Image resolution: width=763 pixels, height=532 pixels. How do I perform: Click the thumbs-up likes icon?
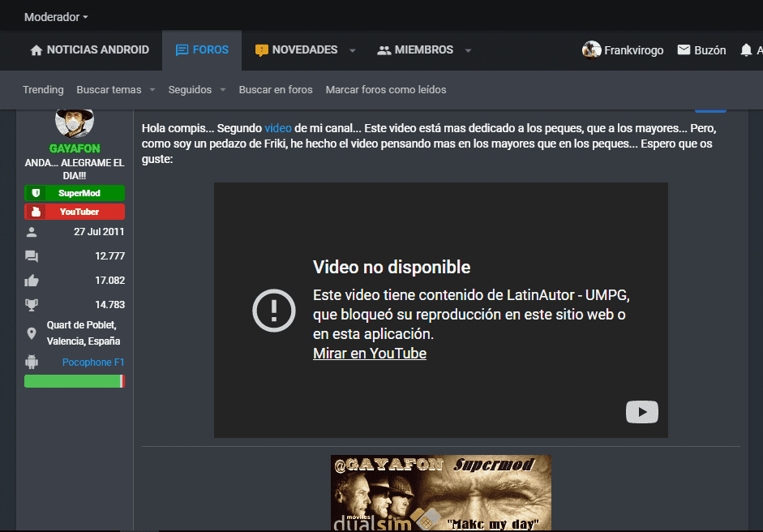click(32, 281)
